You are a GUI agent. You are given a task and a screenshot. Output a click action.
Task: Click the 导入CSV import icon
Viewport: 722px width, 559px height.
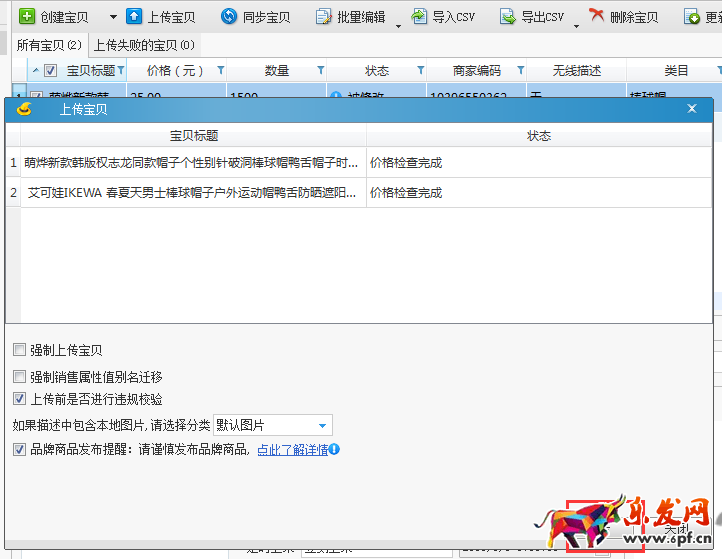420,17
